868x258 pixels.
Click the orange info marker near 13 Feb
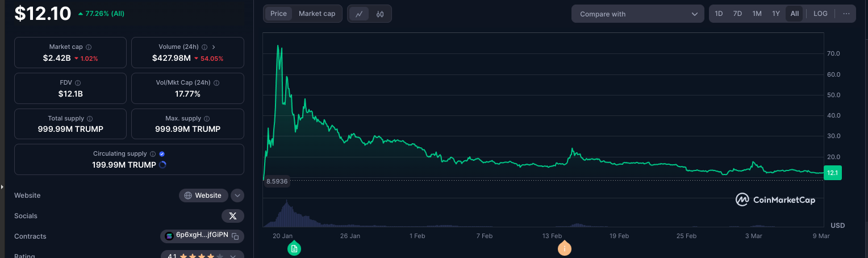[564, 248]
